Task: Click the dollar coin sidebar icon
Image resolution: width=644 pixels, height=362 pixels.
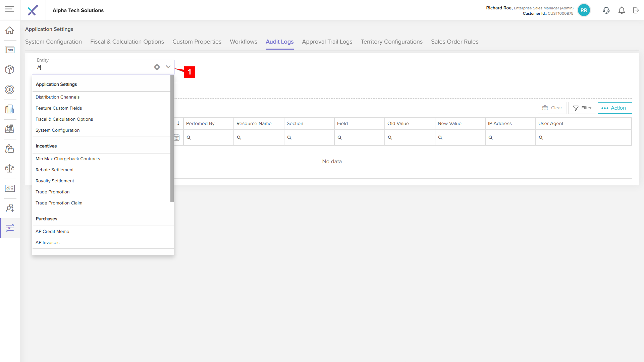Action: tap(10, 89)
